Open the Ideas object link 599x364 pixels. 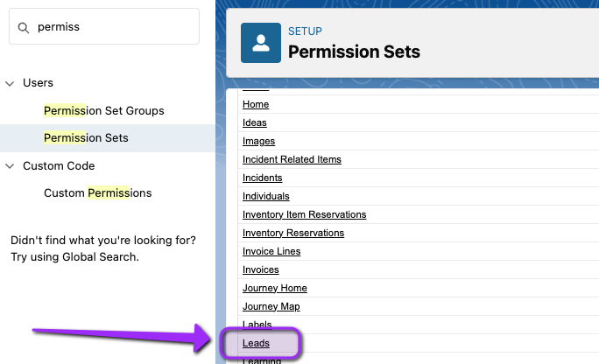point(255,122)
